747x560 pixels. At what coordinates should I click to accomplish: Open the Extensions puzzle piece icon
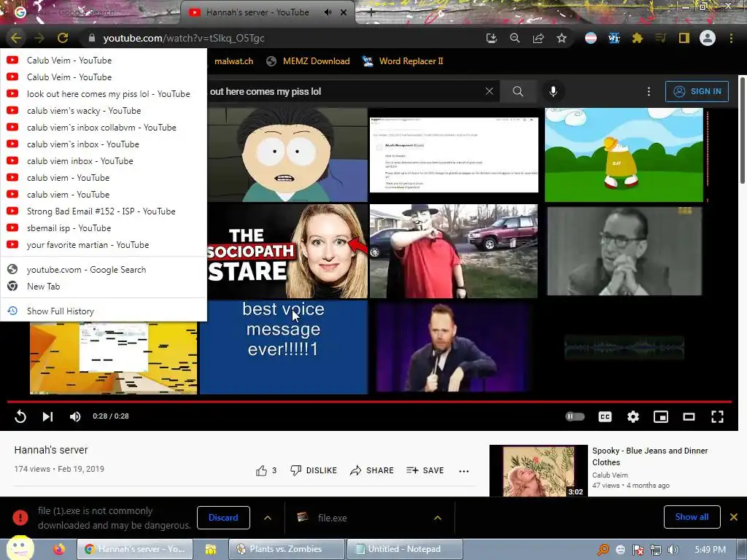pos(638,38)
